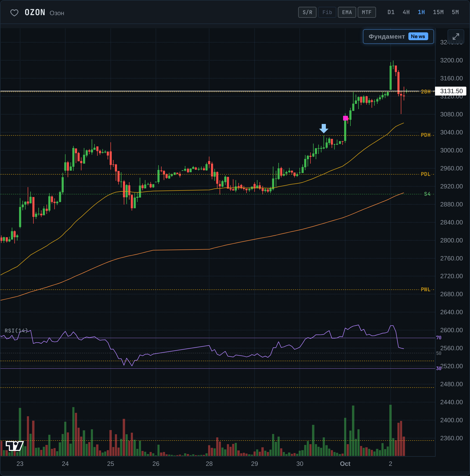The width and height of the screenshot is (470, 476).
Task: Click the 3131.50 current price label
Action: pyautogui.click(x=451, y=91)
